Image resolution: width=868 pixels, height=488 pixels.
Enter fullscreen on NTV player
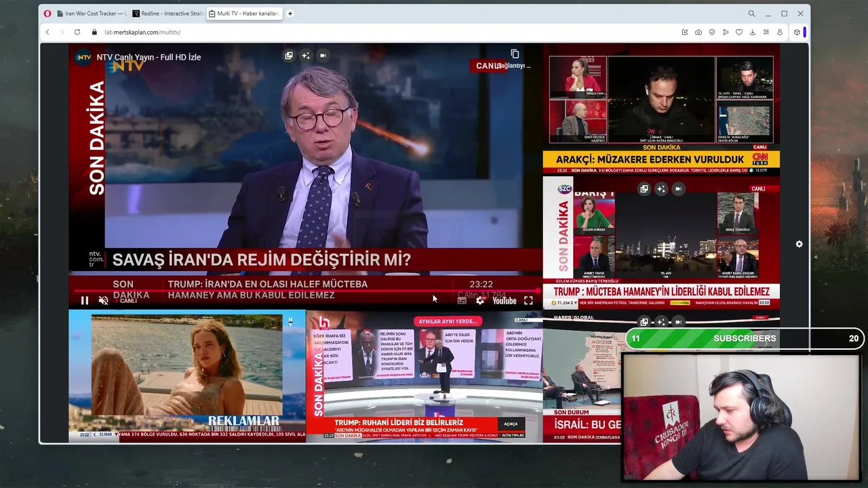[x=528, y=300]
